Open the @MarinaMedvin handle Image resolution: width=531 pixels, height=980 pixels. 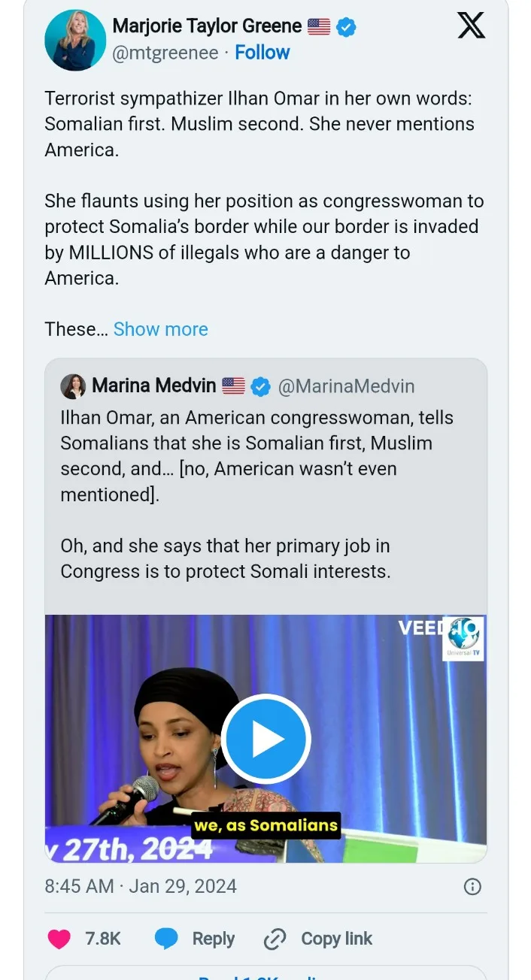coord(346,387)
